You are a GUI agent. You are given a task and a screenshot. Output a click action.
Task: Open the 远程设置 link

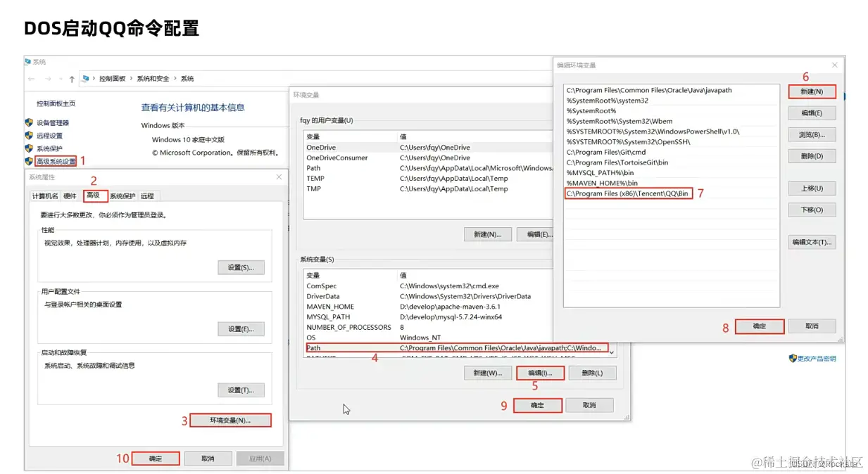click(49, 136)
